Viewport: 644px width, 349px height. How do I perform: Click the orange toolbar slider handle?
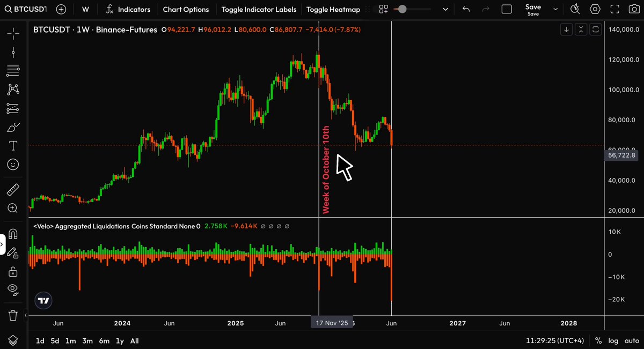[x=402, y=9]
